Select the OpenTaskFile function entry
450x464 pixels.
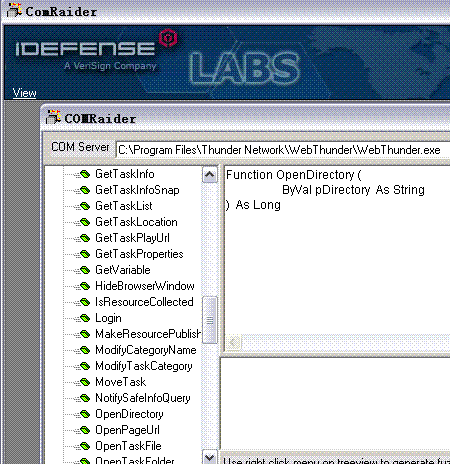128,446
